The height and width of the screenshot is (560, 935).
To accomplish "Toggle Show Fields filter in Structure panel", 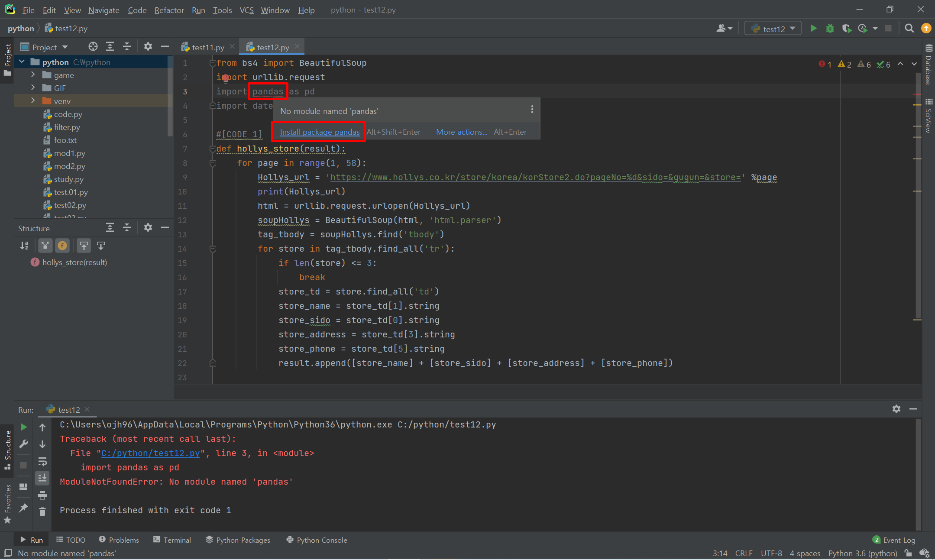I will tap(62, 246).
